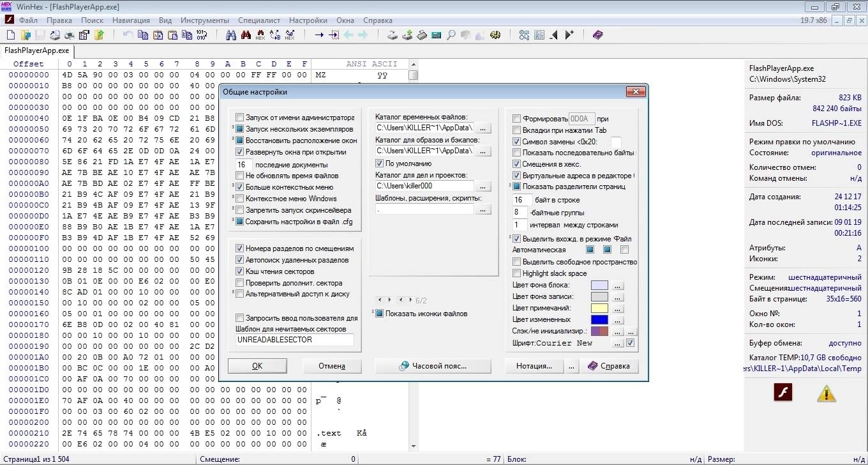Uncheck 'По умолчанию' checkbox
Viewport: 868px width, 465px height.
380,164
